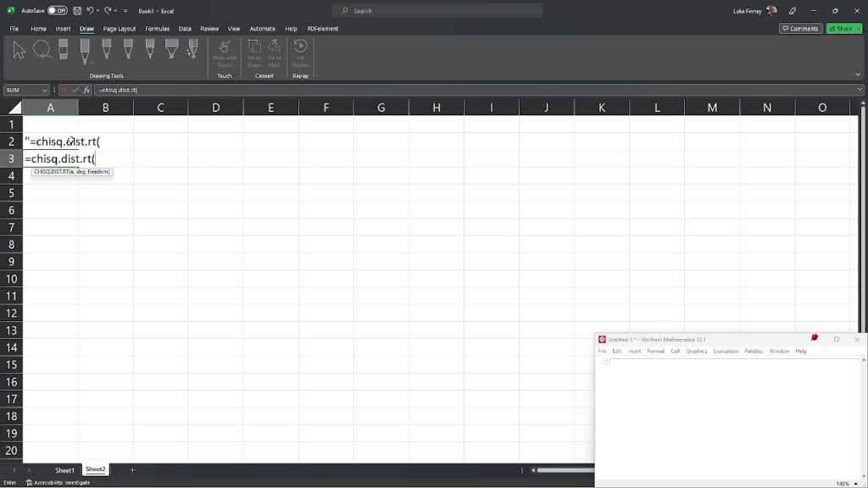Toggle the AutoSave switch

pos(57,10)
